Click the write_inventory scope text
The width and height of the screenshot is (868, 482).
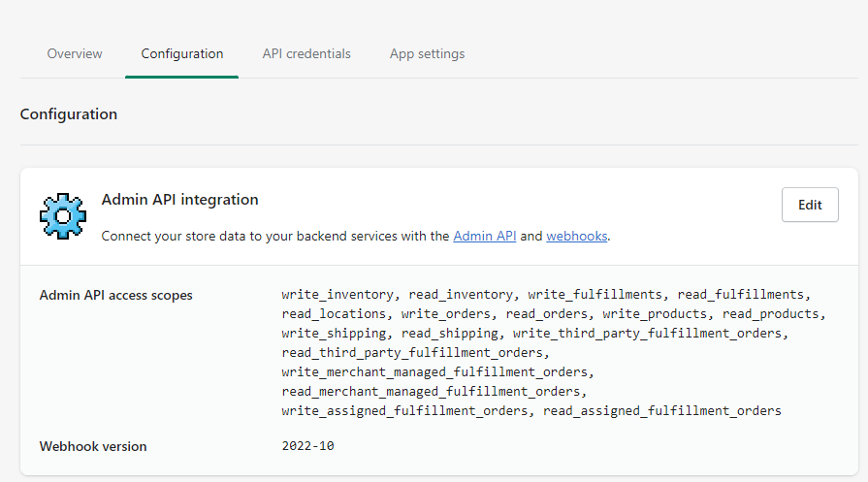click(338, 295)
